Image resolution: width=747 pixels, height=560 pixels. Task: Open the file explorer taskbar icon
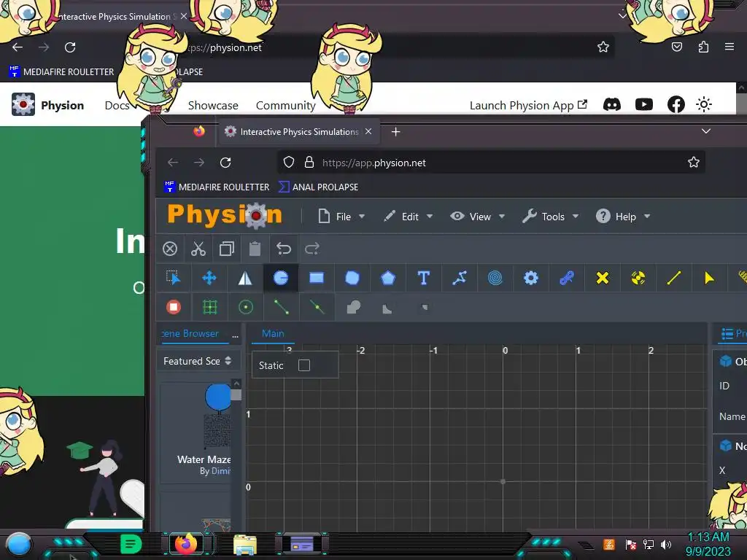(x=245, y=545)
